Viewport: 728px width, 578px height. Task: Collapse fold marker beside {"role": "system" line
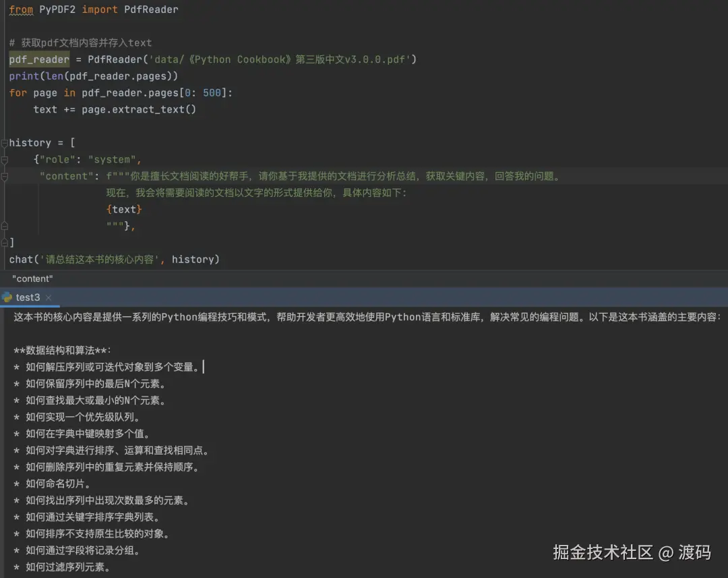click(4, 160)
